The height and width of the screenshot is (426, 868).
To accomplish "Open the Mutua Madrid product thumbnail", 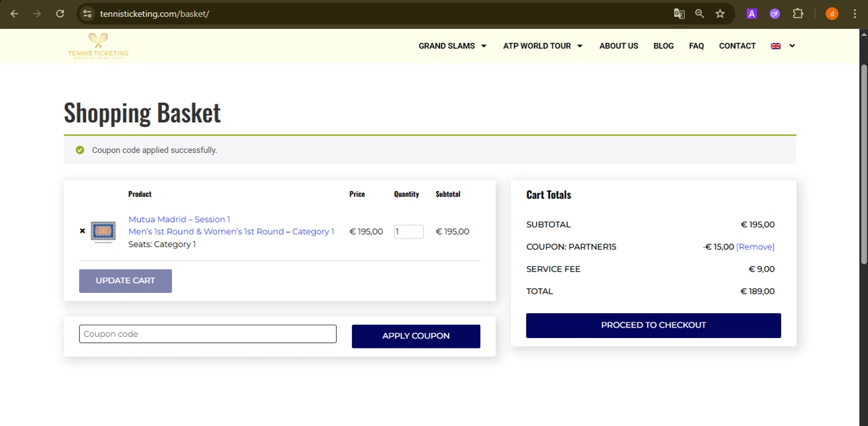I will [x=103, y=232].
